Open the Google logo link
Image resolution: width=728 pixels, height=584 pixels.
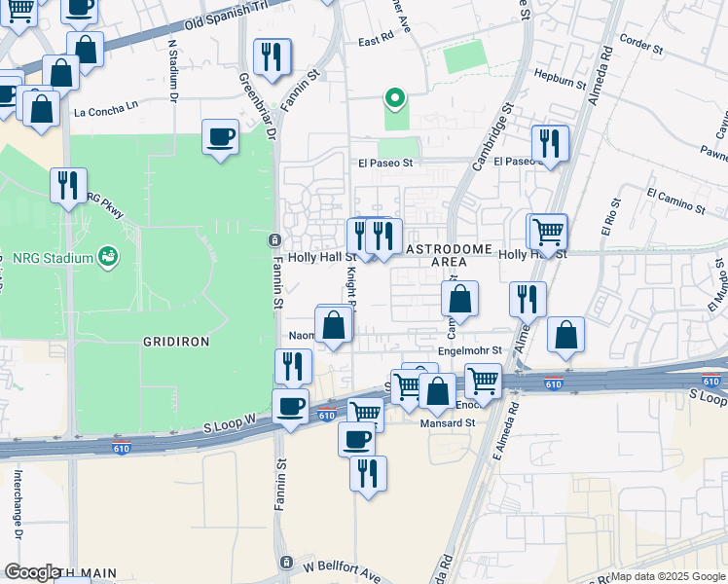[x=32, y=573]
